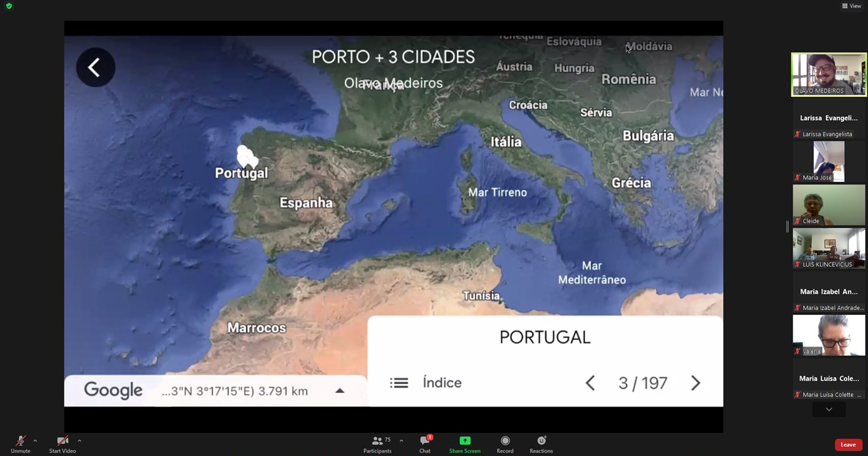
Task: Click the back arrow on the map
Action: (x=95, y=67)
